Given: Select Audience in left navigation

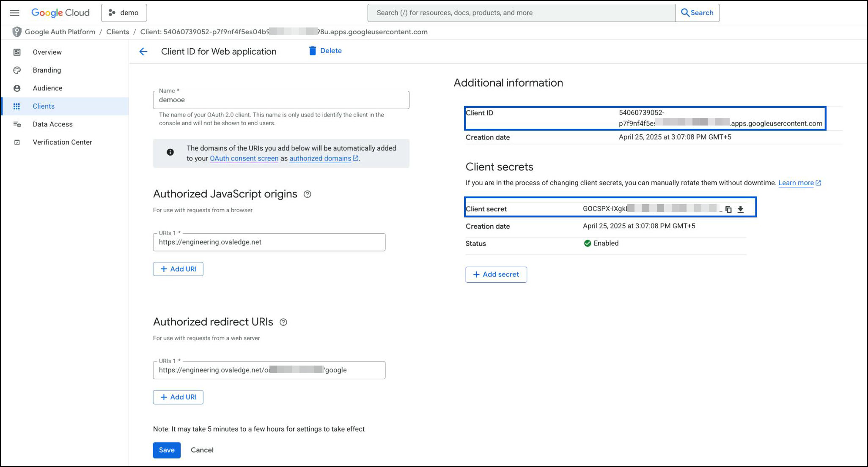Looking at the screenshot, I should pos(47,88).
